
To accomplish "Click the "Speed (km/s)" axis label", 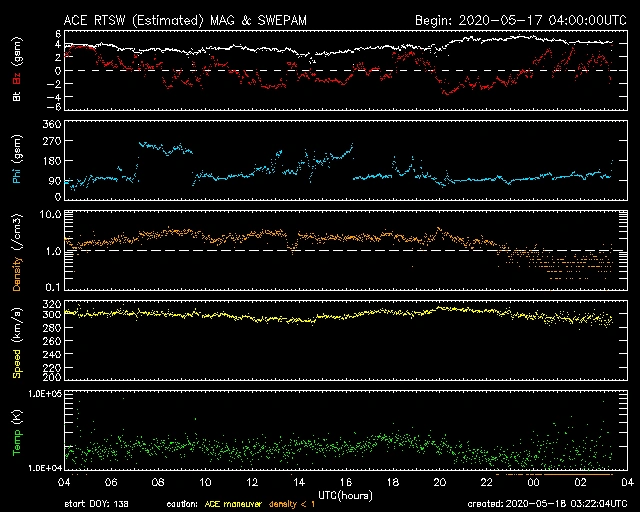I will coord(17,343).
